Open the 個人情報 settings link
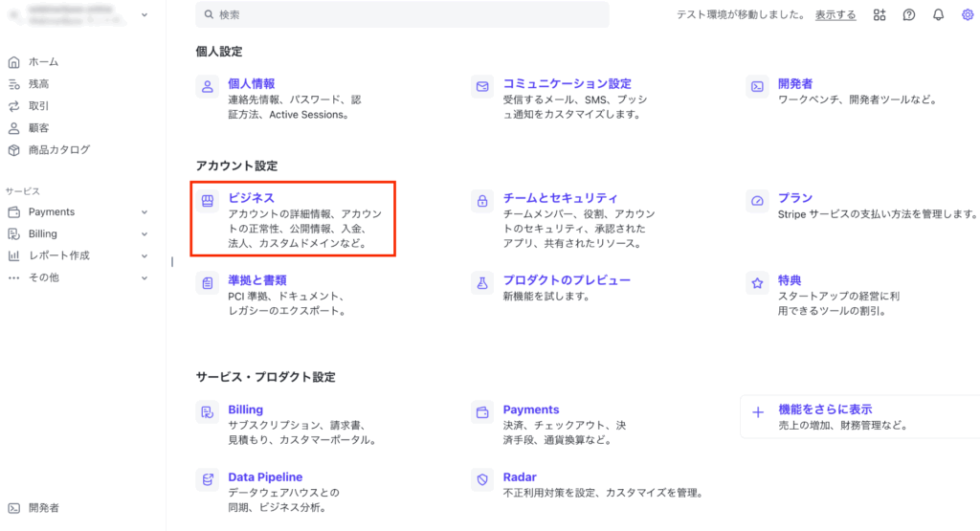Viewport: 980px width, 531px height. click(x=252, y=84)
